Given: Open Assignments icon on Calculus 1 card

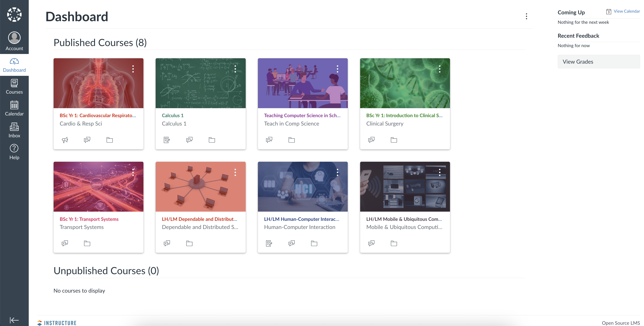Looking at the screenshot, I should (167, 140).
